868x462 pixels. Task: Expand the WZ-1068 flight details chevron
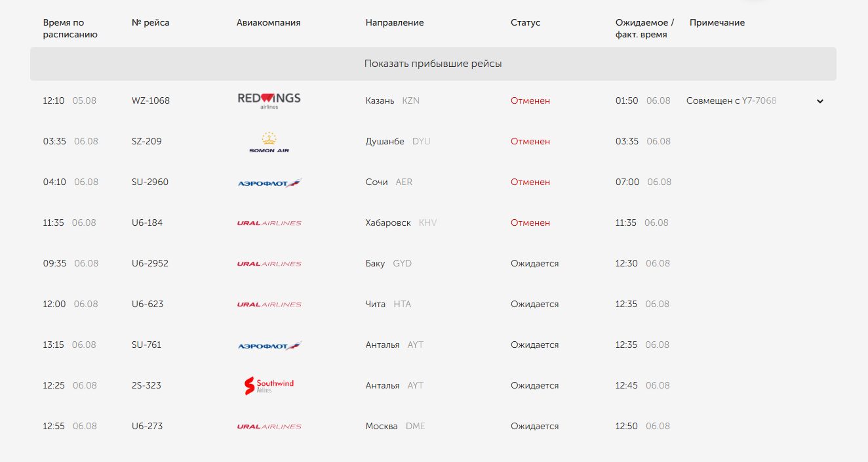(x=819, y=101)
